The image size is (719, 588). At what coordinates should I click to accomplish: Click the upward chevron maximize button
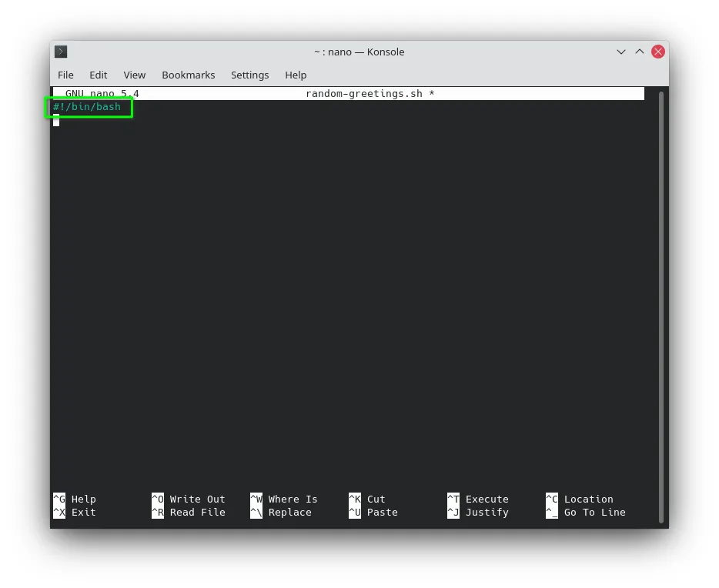tap(639, 52)
